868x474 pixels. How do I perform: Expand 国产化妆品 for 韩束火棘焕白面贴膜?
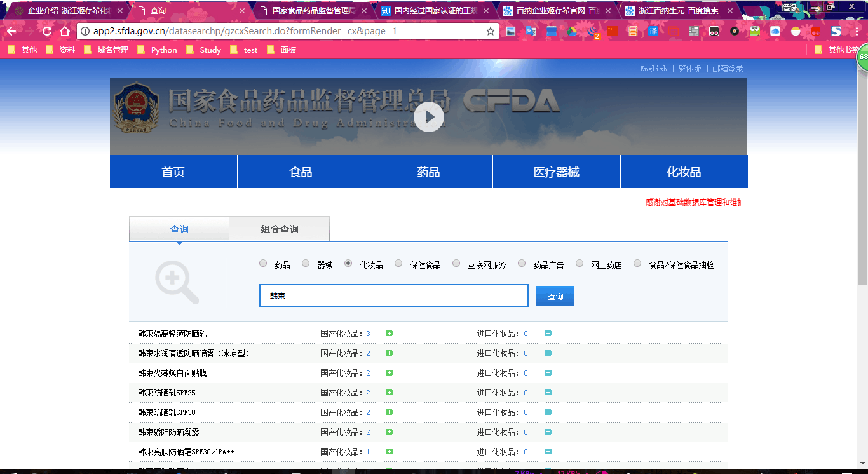(x=389, y=373)
